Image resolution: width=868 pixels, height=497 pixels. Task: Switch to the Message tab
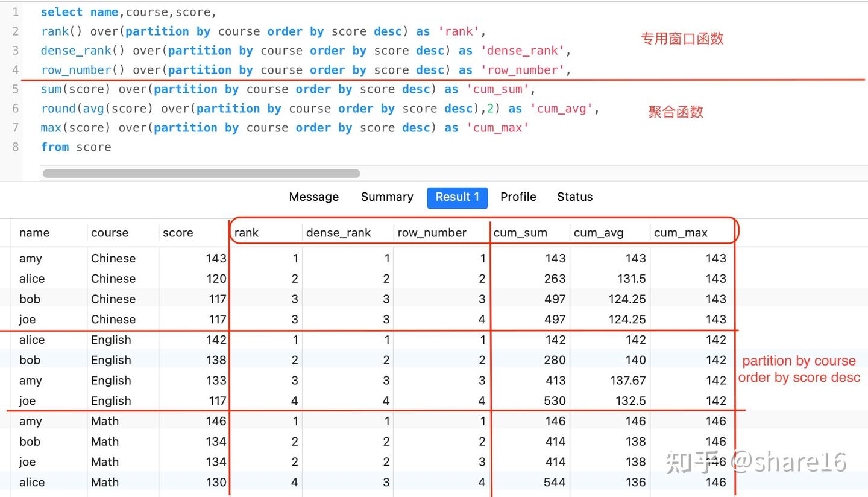coord(313,197)
